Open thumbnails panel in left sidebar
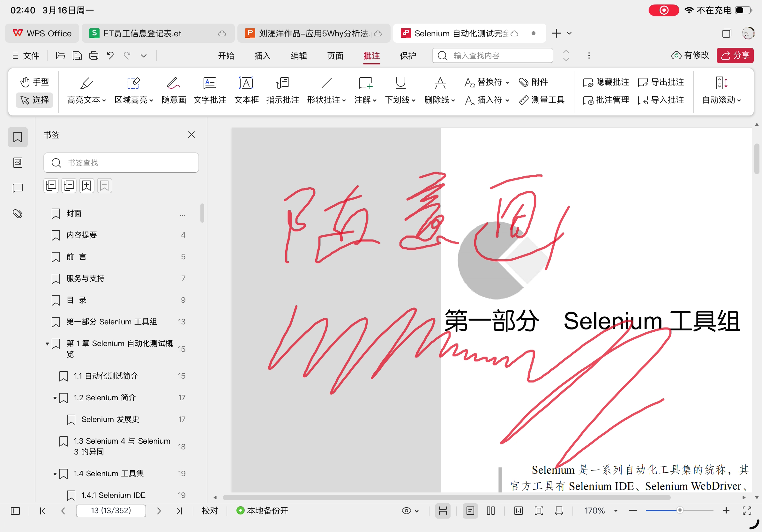762x532 pixels. click(18, 163)
